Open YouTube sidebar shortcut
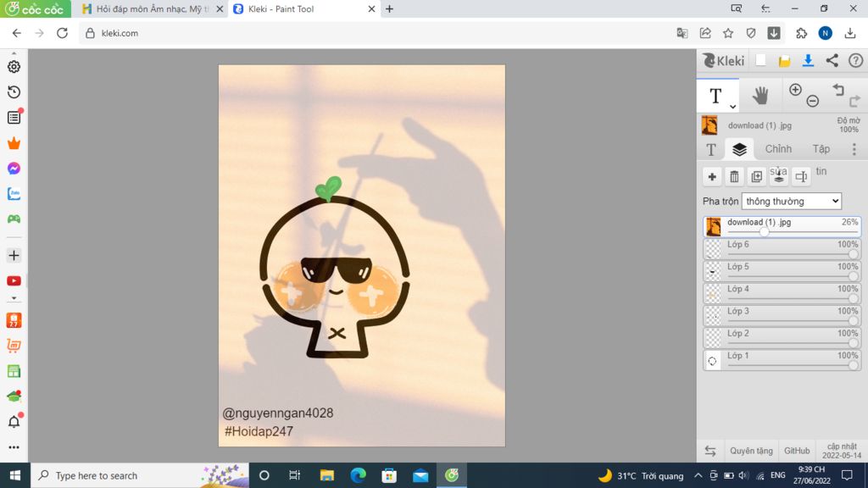This screenshot has height=488, width=868. pos(14,281)
